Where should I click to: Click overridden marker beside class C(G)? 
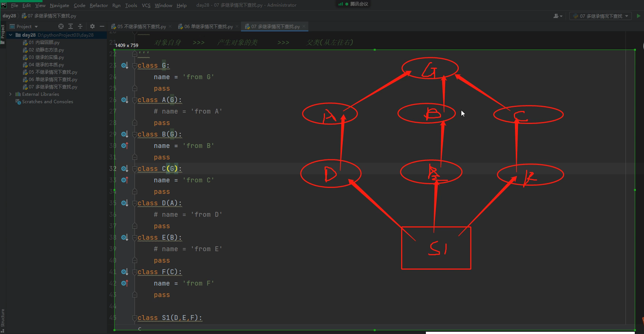click(x=125, y=169)
